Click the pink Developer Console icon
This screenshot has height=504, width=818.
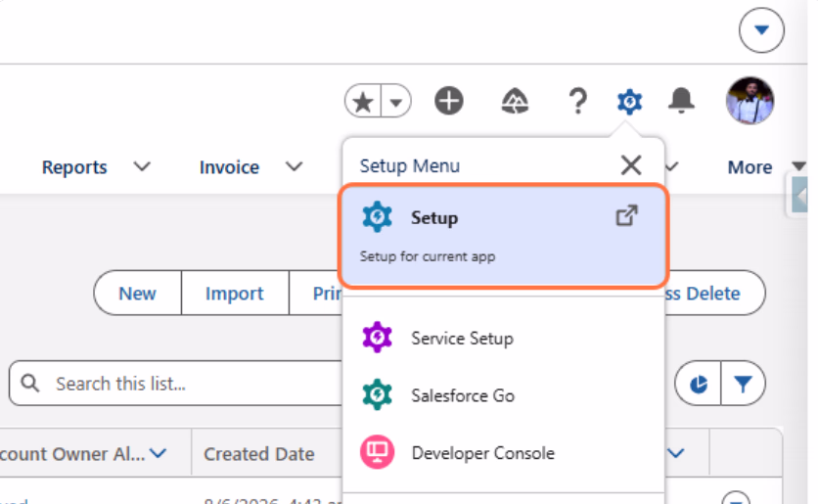[x=377, y=452]
